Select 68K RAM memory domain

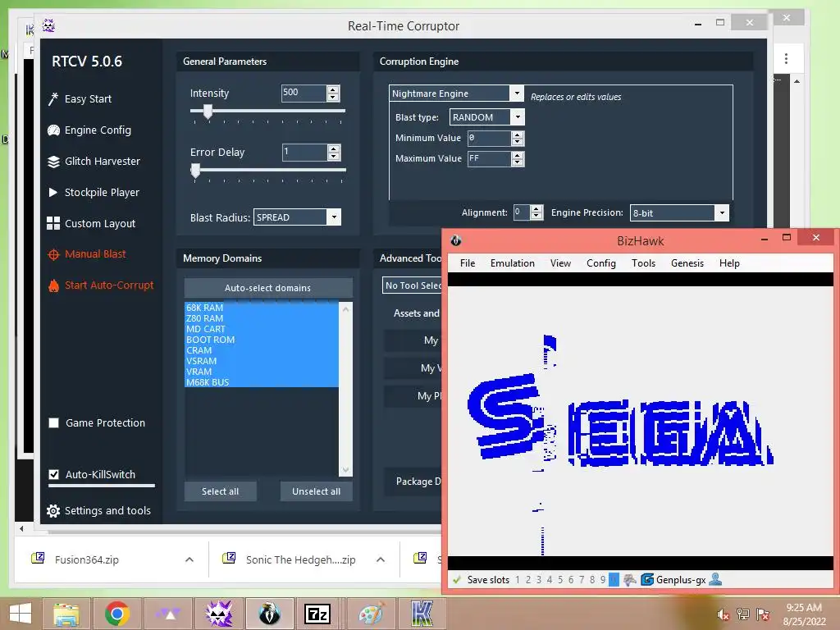[262, 308]
